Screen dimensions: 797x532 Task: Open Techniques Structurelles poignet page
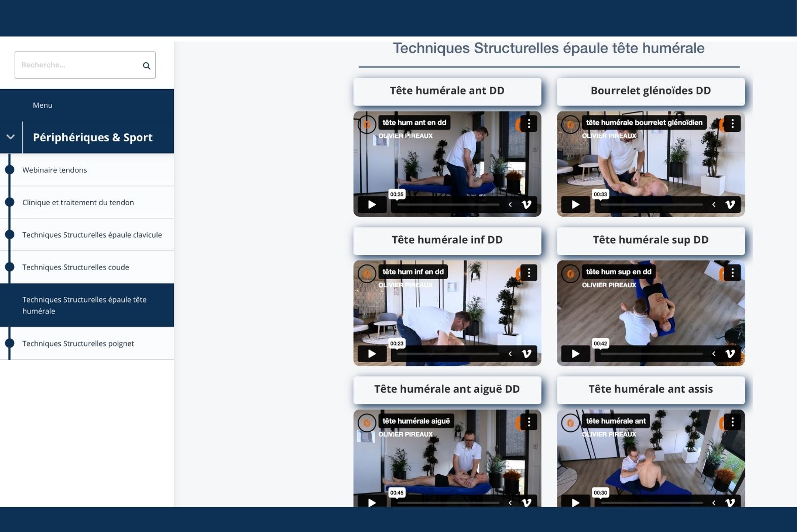click(x=78, y=344)
